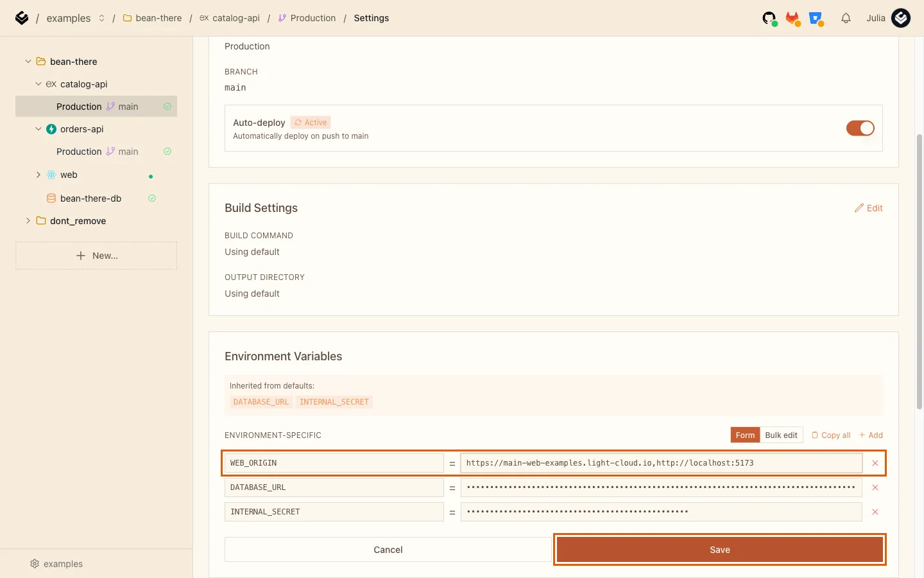Open examples settings at sidebar bottom
The image size is (924, 578).
(56, 564)
